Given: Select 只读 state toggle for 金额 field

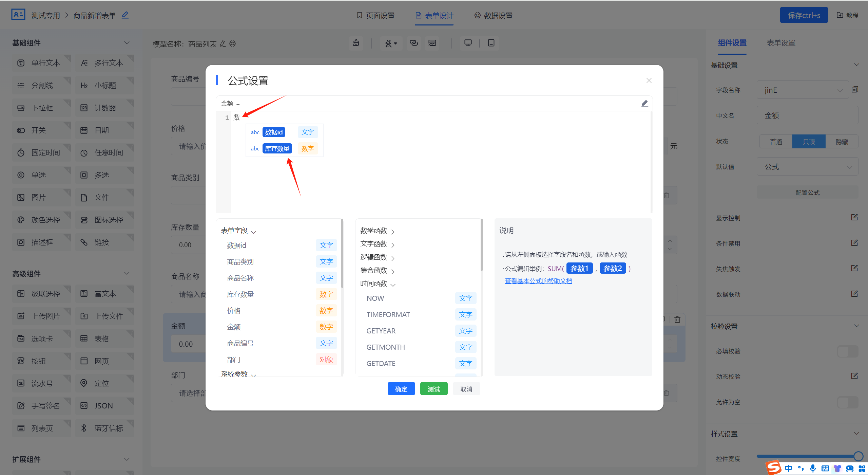Looking at the screenshot, I should pyautogui.click(x=808, y=141).
